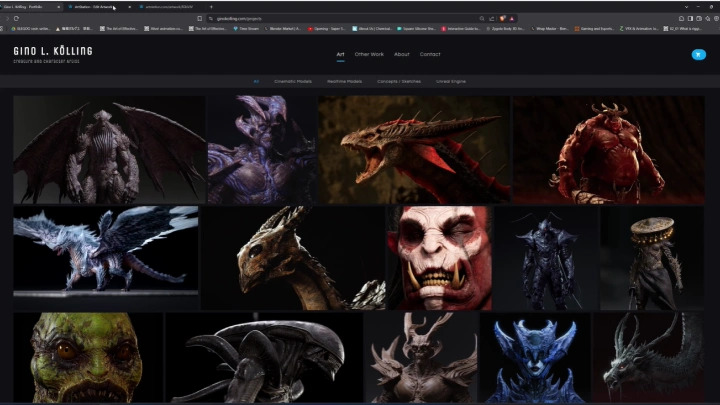
Task: Open the Gaming and Esports bookmark
Action: (x=594, y=28)
